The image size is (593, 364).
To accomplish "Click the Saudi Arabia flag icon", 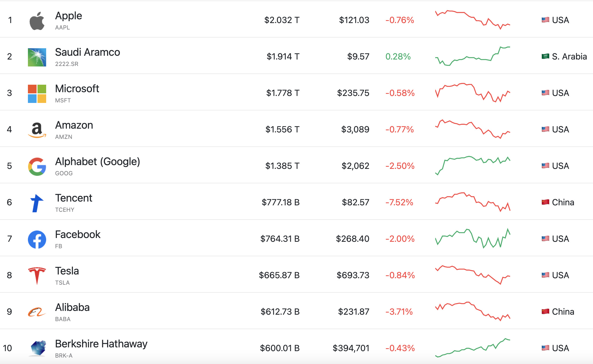I will [545, 57].
